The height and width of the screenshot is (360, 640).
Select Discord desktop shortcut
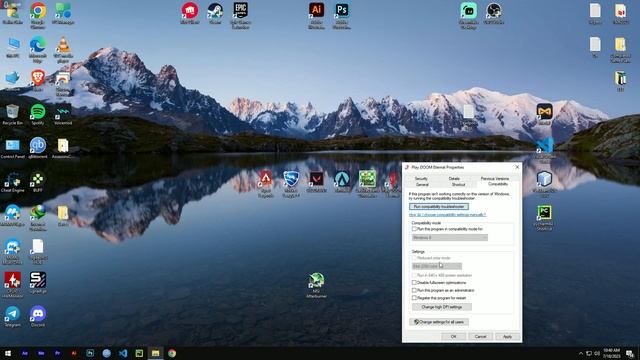(38, 317)
